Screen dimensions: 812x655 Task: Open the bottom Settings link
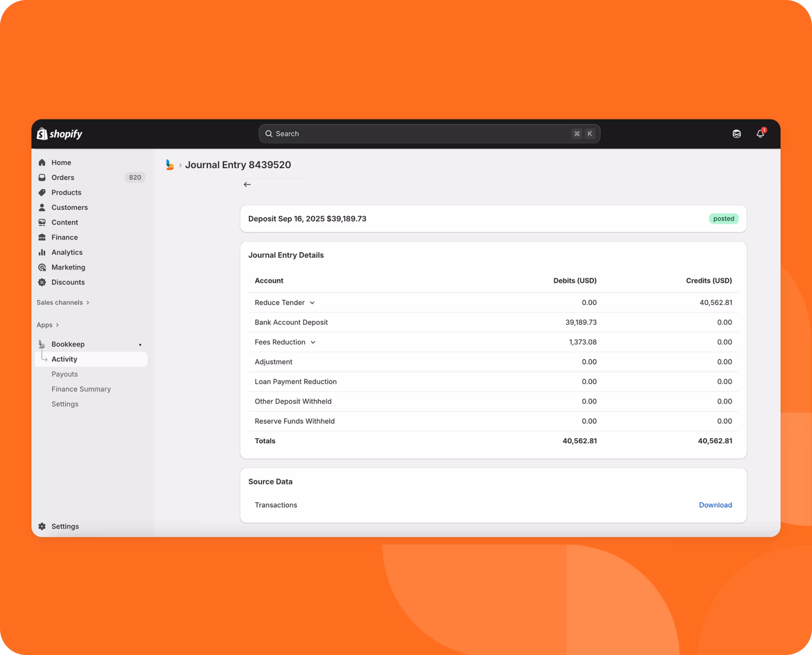tap(65, 526)
